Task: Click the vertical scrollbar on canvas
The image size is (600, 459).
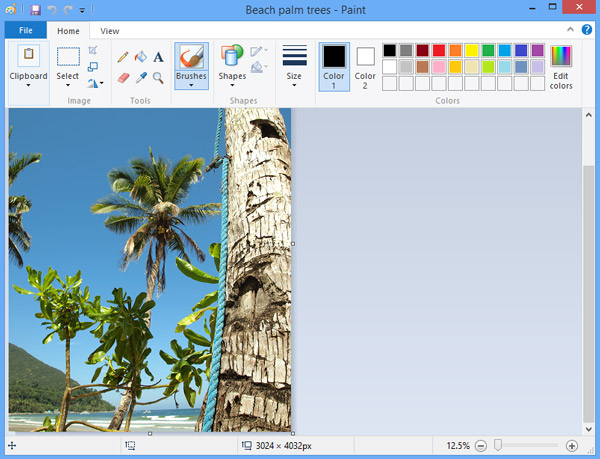Action: [587, 290]
